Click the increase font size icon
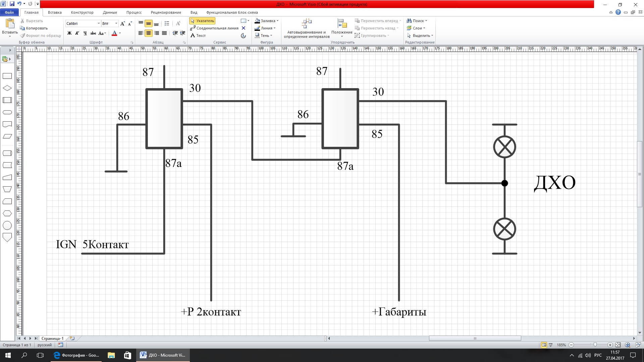Viewport: 644px width, 362px height. point(123,23)
